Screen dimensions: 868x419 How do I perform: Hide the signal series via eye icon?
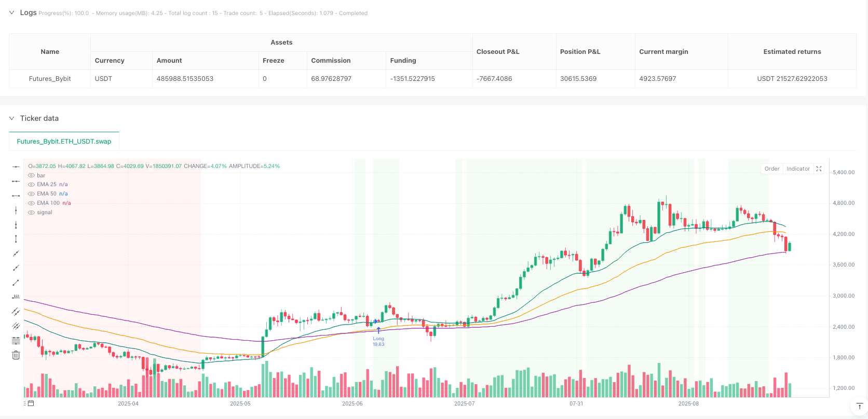click(x=32, y=213)
